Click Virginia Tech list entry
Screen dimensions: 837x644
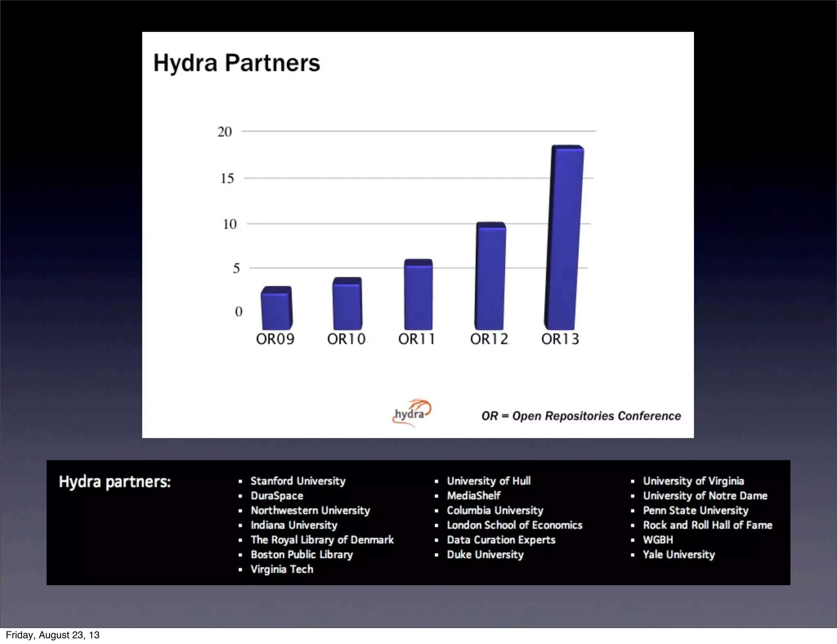282,569
